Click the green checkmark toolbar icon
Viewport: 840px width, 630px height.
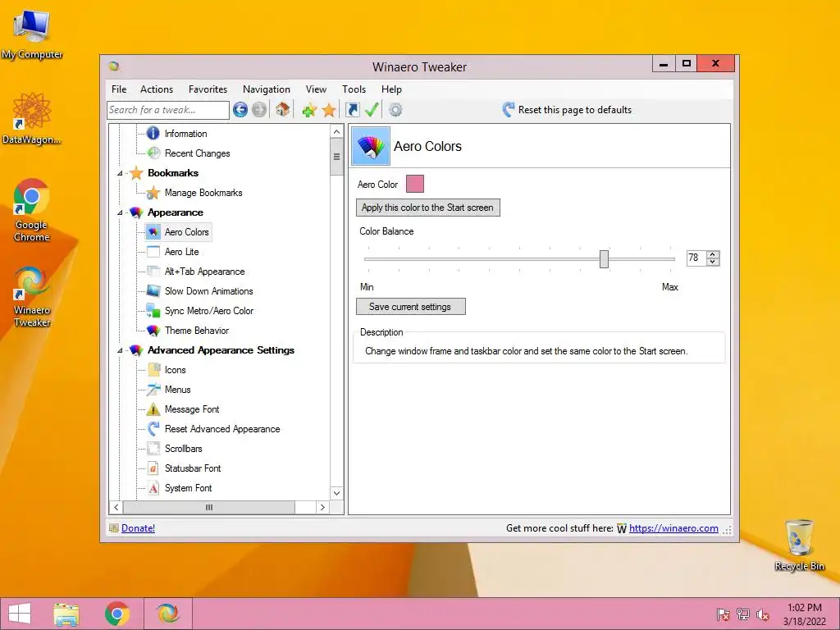372,110
